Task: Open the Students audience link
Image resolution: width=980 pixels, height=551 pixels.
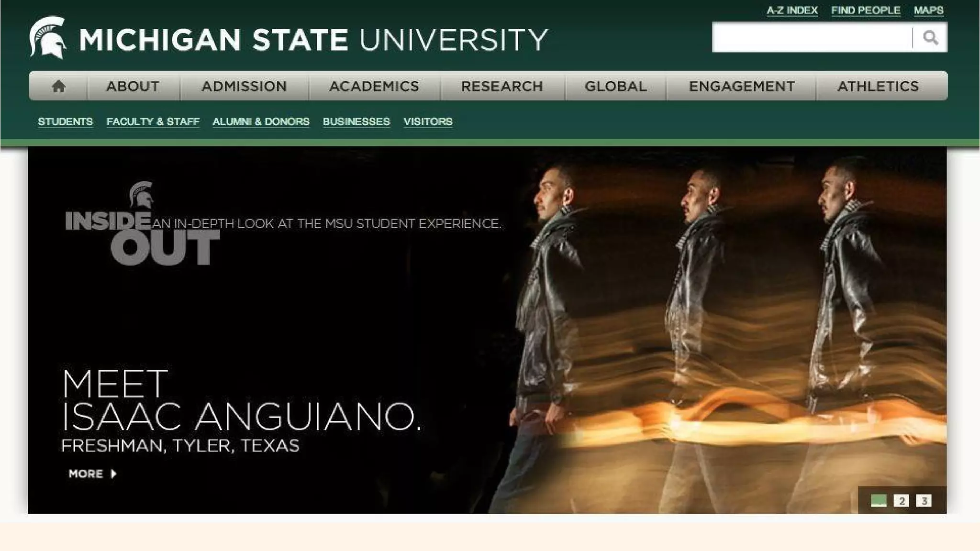Action: (66, 121)
